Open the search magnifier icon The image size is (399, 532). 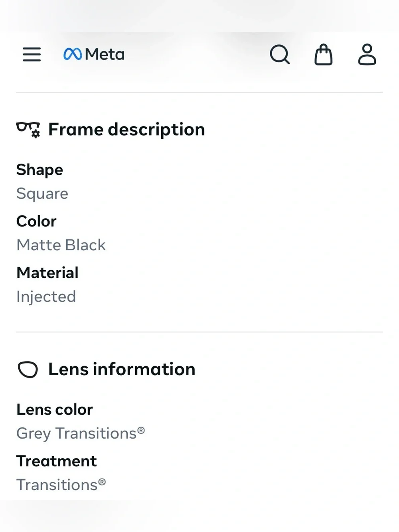[280, 54]
